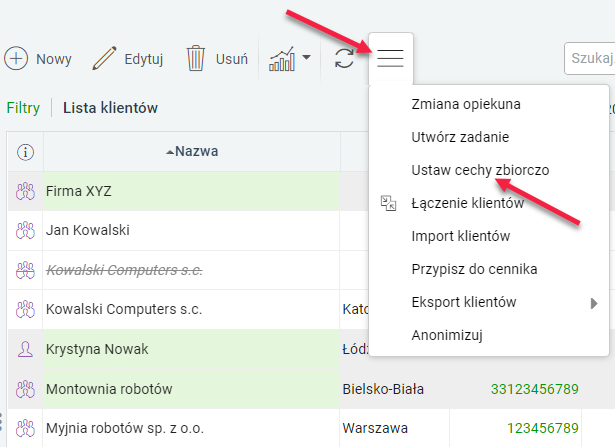The image size is (615, 447).
Task: Toggle the hamburger menu button
Action: 390,58
